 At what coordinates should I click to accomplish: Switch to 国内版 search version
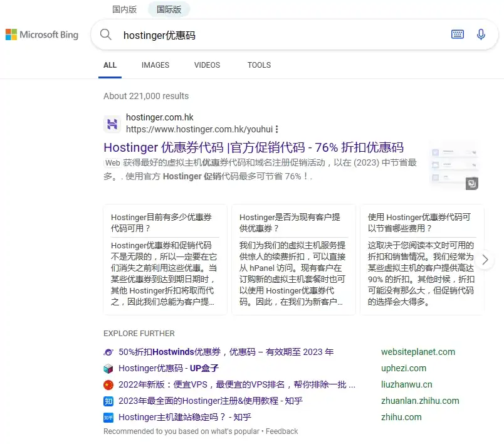point(124,9)
